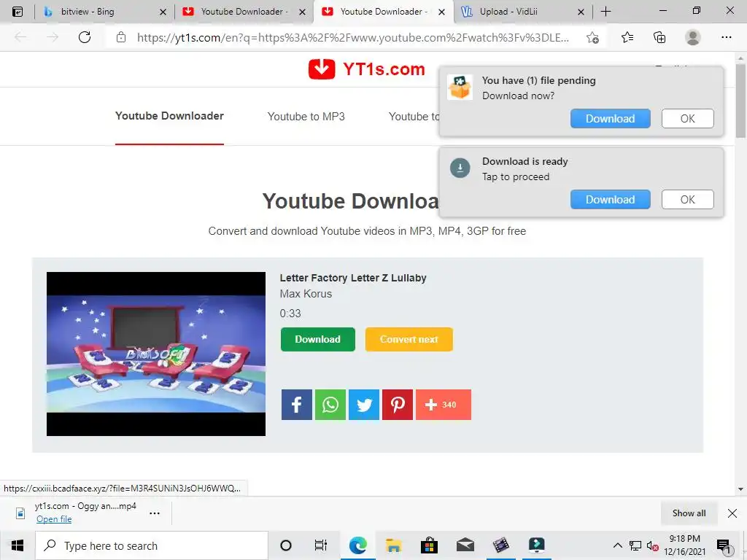Click the downloaded mp4 file icon

(x=20, y=513)
